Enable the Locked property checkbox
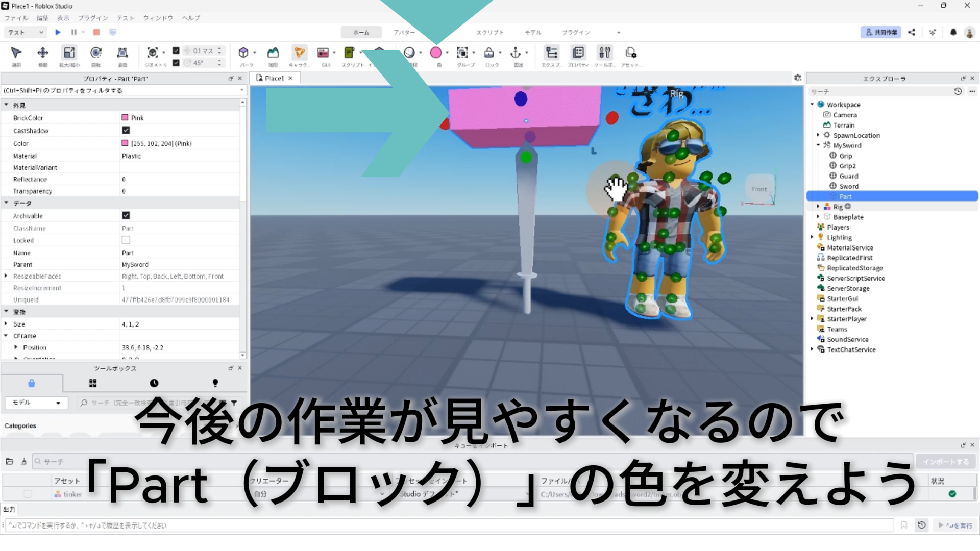 click(126, 240)
